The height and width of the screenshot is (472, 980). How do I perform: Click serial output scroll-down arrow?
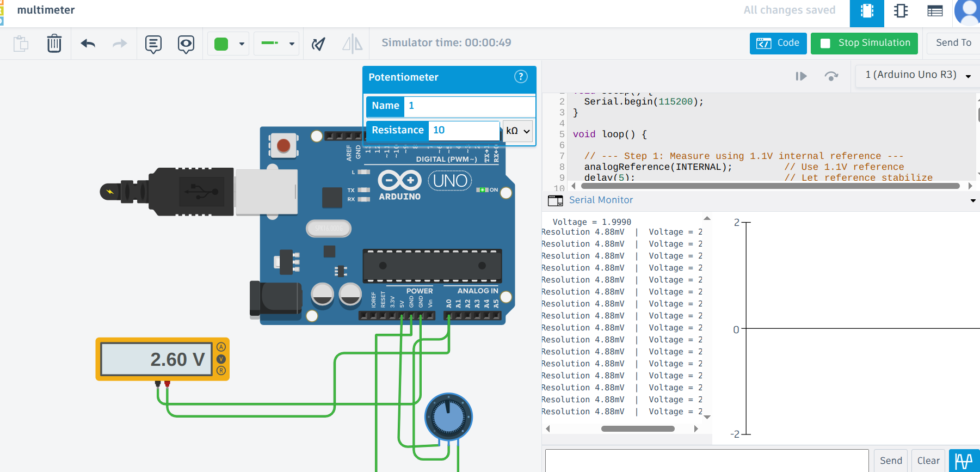tap(707, 417)
